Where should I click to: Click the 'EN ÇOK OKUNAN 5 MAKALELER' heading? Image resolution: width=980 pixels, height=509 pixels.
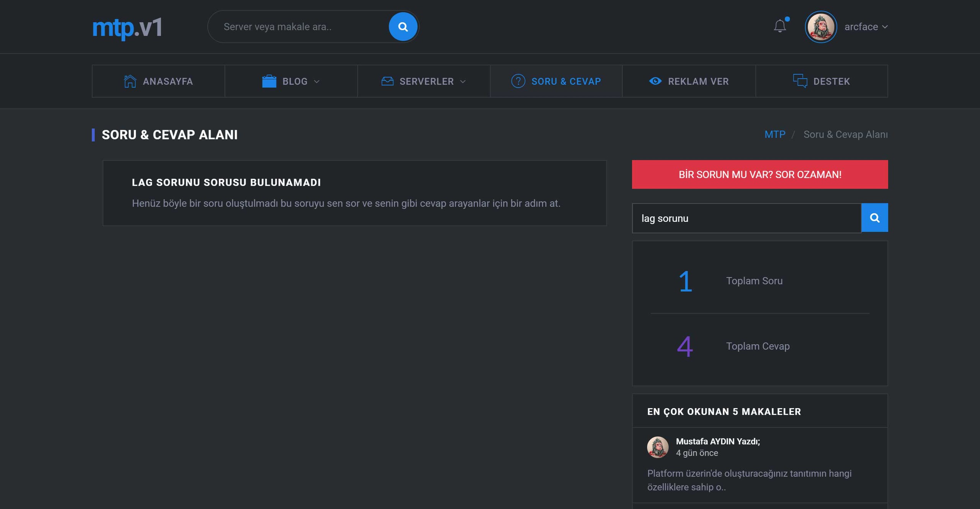(x=724, y=412)
